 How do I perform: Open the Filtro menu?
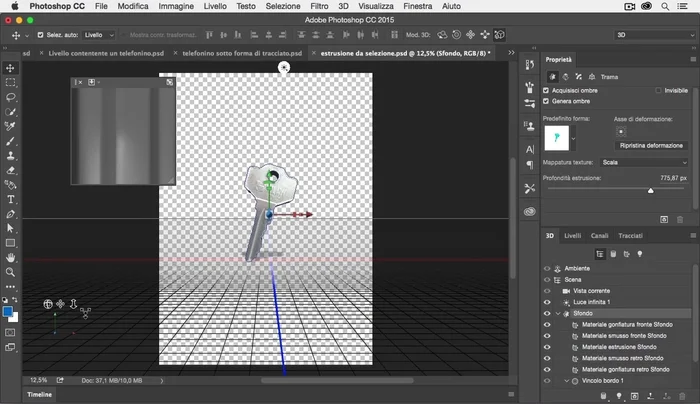pyautogui.click(x=319, y=6)
